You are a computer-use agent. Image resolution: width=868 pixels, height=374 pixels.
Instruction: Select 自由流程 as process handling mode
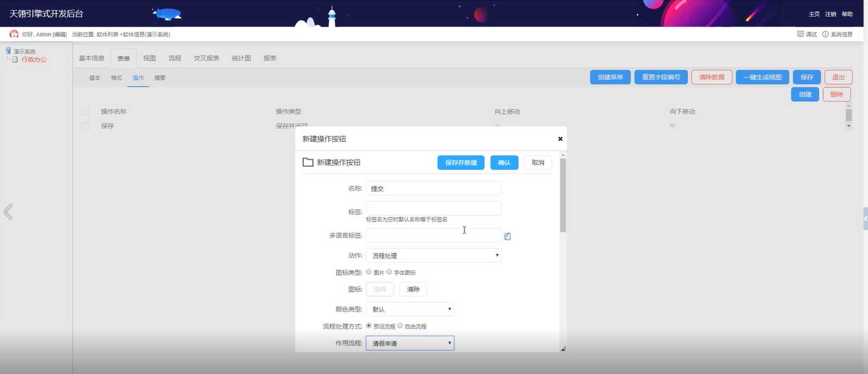[x=400, y=326]
